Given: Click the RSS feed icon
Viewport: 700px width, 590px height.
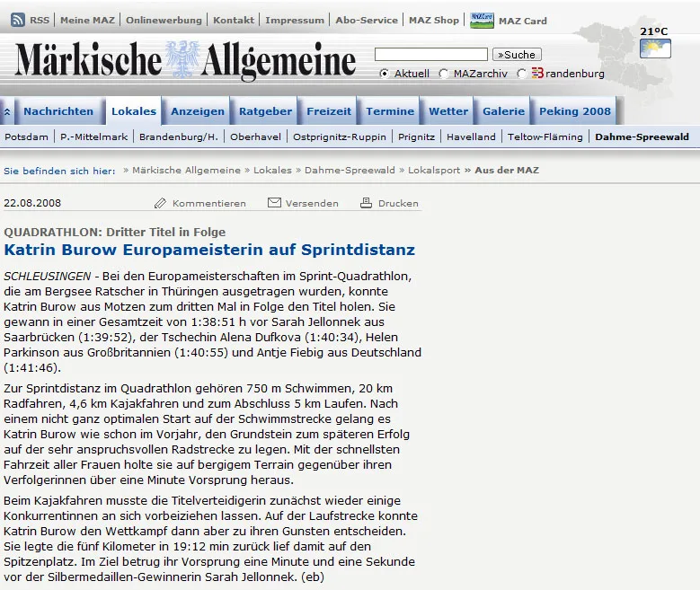Looking at the screenshot, I should tap(17, 20).
